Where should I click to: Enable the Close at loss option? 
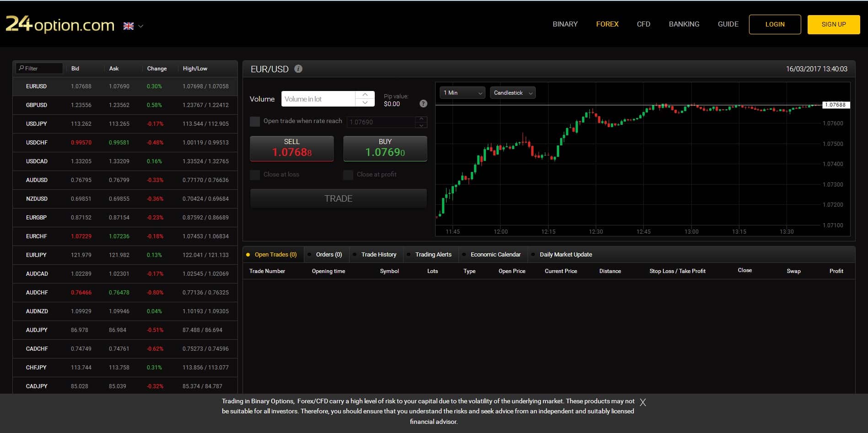(x=254, y=174)
